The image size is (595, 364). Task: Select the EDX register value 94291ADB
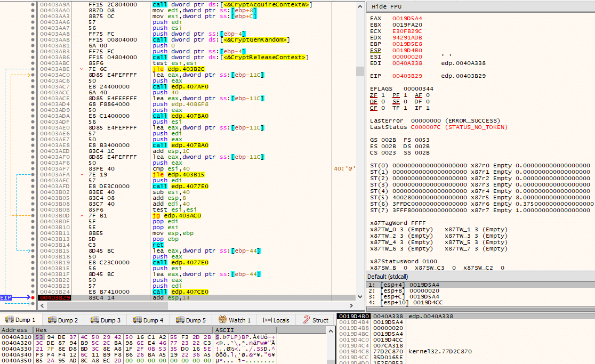point(407,37)
